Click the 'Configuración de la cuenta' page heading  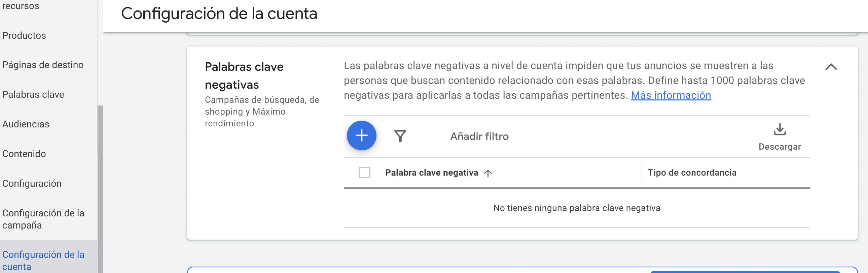219,13
